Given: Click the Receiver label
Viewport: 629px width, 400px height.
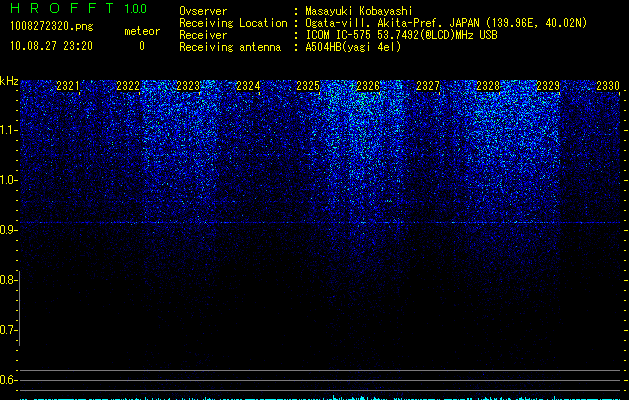Looking at the screenshot, I should [203, 35].
